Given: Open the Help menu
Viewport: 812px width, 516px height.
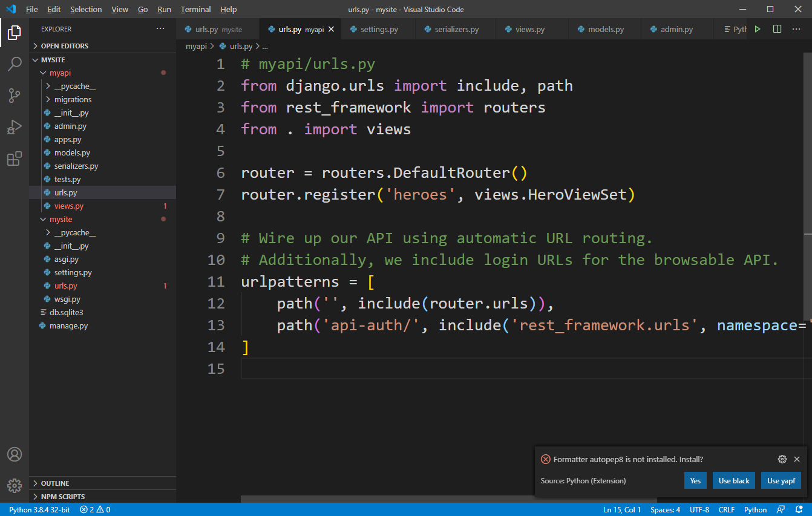Looking at the screenshot, I should click(x=229, y=10).
